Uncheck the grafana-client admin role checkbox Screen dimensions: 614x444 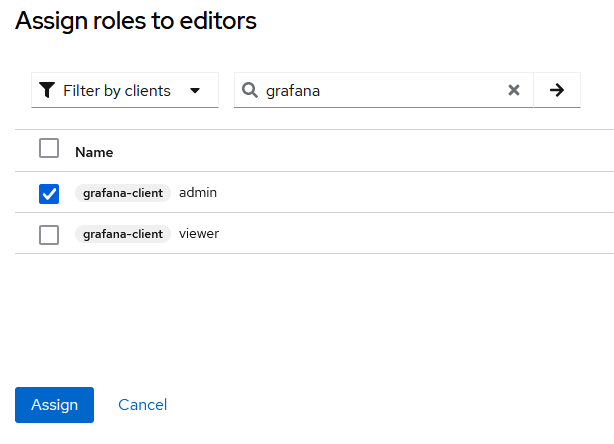pos(49,193)
